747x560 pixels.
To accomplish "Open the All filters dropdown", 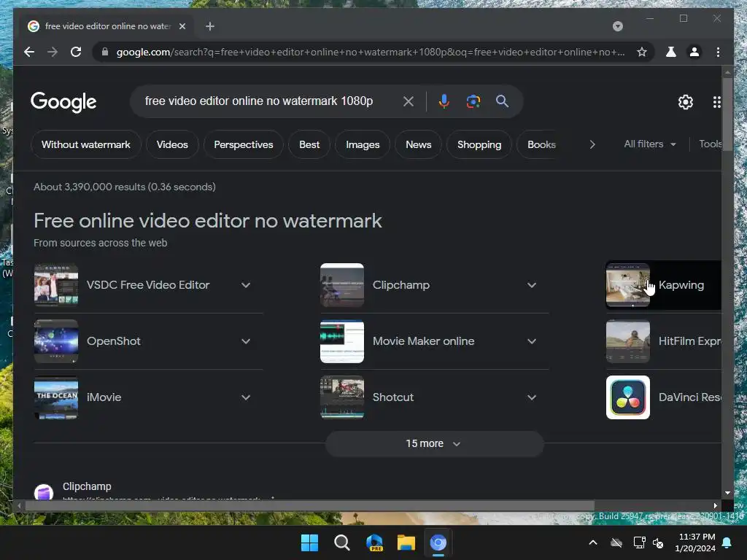I will pyautogui.click(x=650, y=144).
